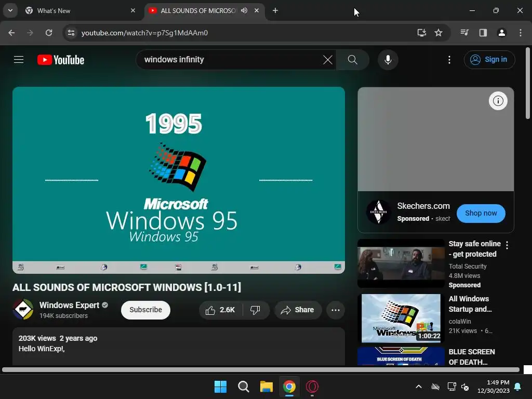Screen dimensions: 532x399
Task: Bookmark this page with the star icon
Action: [438, 33]
